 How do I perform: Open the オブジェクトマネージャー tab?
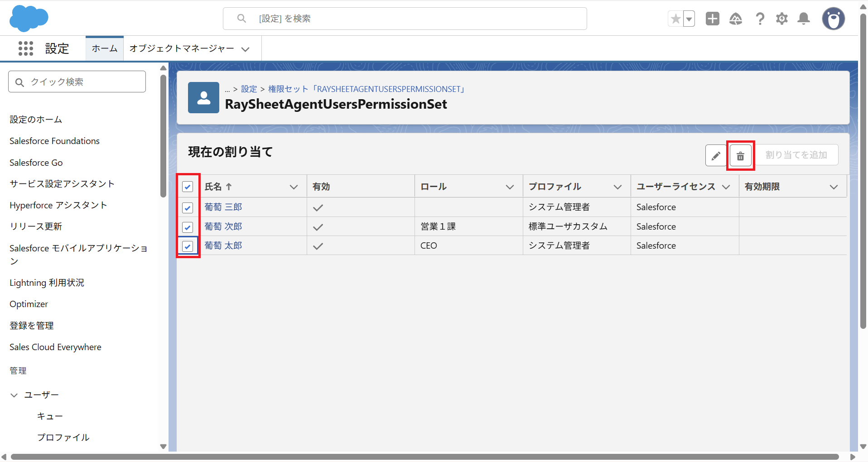[x=182, y=48]
